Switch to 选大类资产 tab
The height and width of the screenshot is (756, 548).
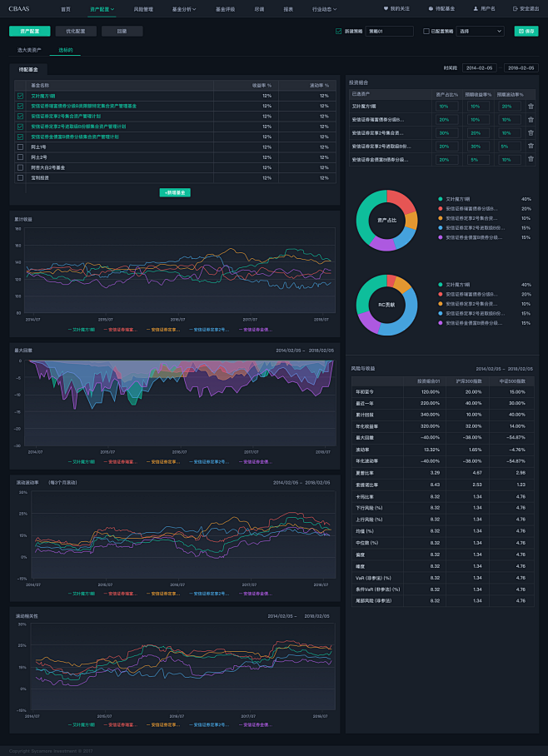click(29, 50)
